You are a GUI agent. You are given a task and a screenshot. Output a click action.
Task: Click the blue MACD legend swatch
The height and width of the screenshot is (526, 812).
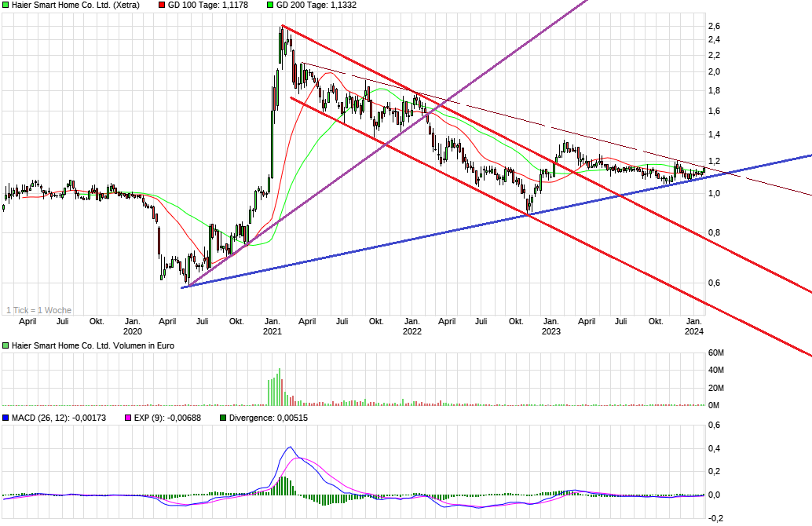(x=5, y=418)
